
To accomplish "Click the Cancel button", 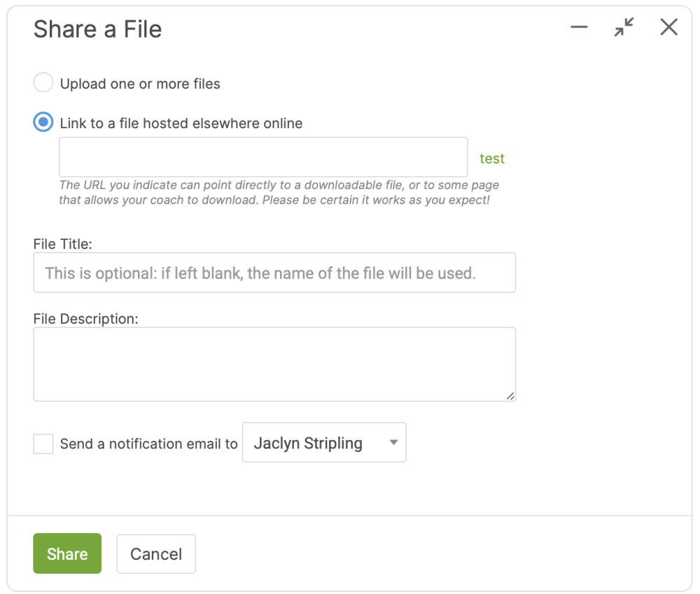I will pos(156,554).
